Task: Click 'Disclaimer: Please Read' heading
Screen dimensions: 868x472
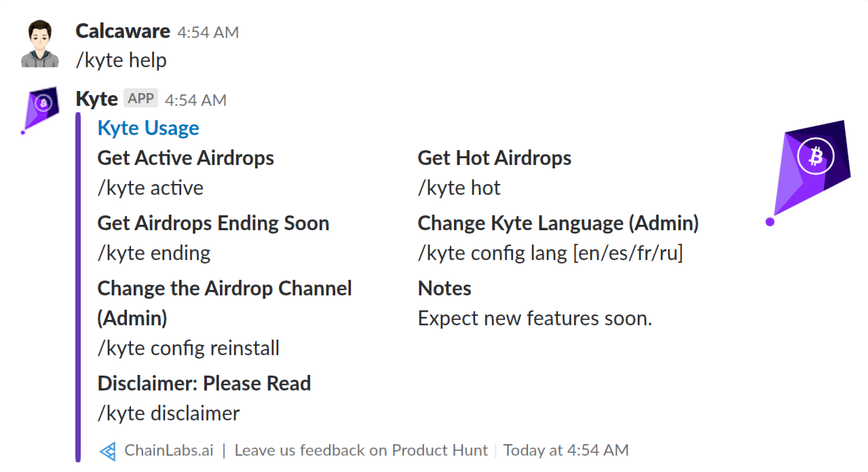Action: pyautogui.click(x=204, y=384)
